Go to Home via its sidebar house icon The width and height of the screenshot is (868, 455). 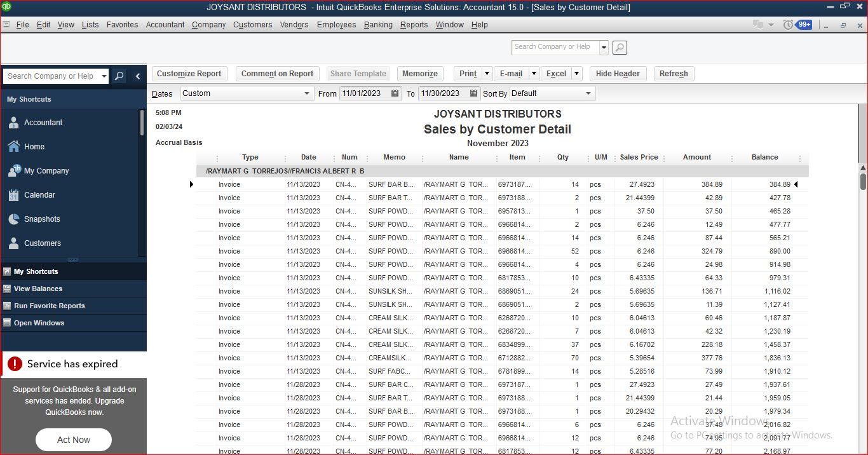coord(13,146)
